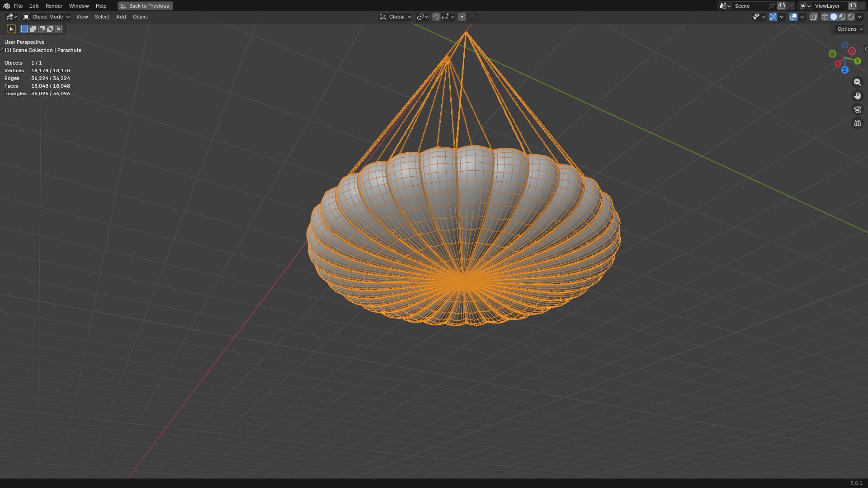
Task: Click the green Y axis gizmo
Action: coord(858,61)
